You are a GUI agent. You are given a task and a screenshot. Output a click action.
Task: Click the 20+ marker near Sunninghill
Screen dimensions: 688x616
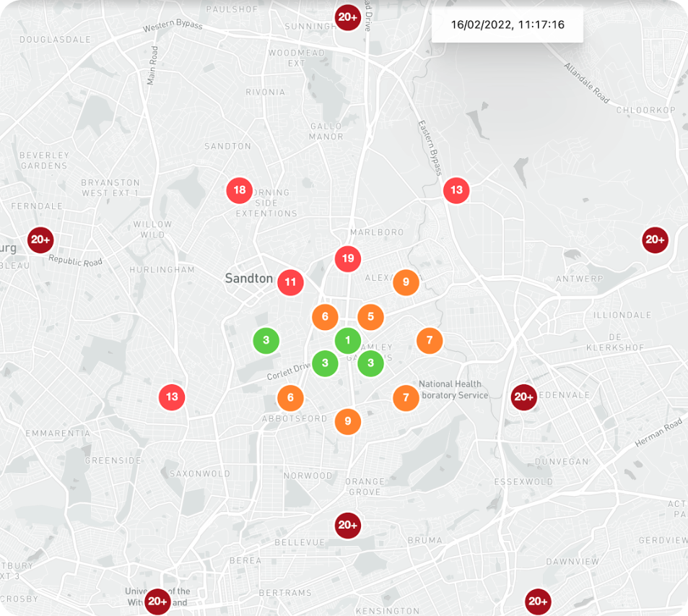point(348,17)
